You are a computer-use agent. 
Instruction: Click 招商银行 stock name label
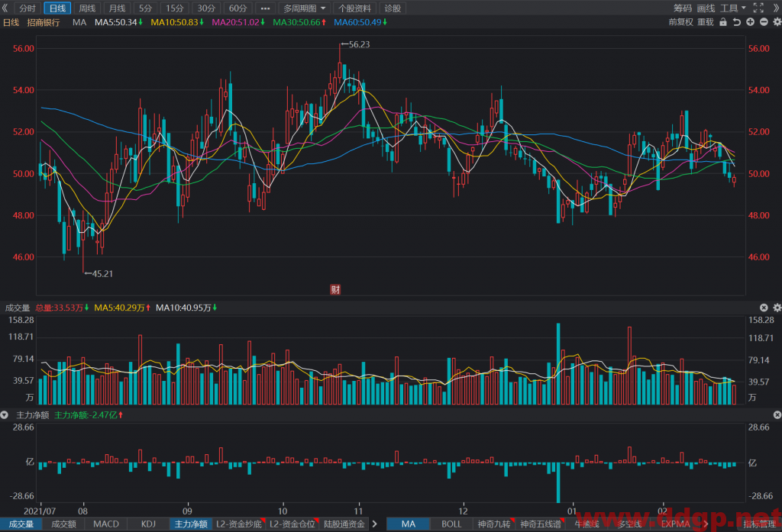pos(44,22)
